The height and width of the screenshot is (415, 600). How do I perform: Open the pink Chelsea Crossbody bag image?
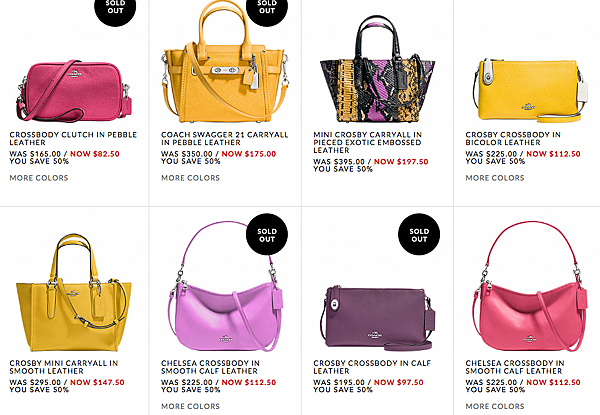(530, 287)
